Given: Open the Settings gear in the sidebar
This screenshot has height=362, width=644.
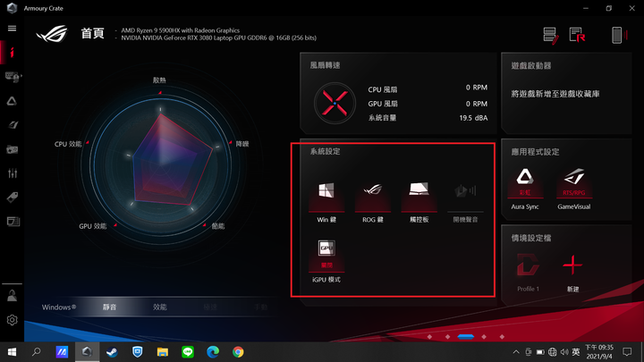Looking at the screenshot, I should [12, 320].
